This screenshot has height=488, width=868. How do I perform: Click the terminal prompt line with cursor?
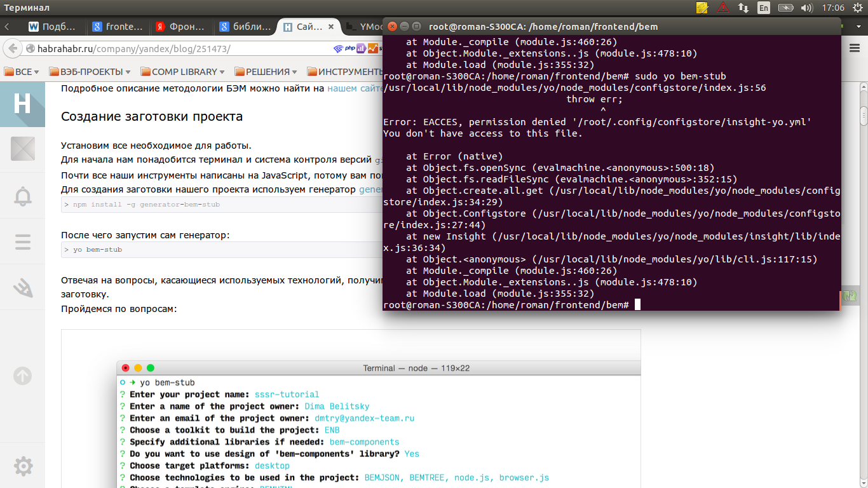click(x=512, y=305)
